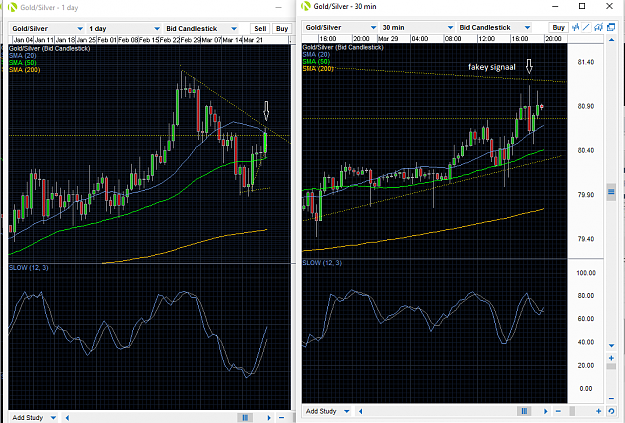Image resolution: width=625 pixels, height=423 pixels.
Task: Open the 30 min timeframe dropdown
Action: pos(417,28)
